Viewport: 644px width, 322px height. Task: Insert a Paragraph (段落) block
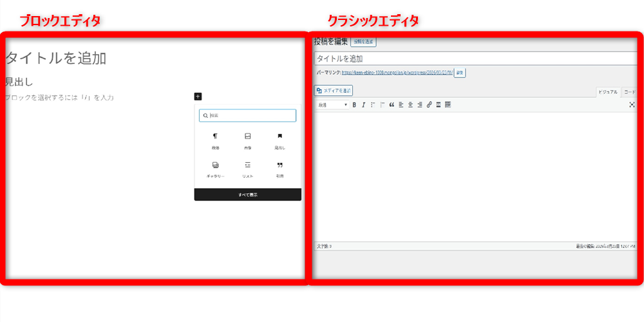coord(215,141)
